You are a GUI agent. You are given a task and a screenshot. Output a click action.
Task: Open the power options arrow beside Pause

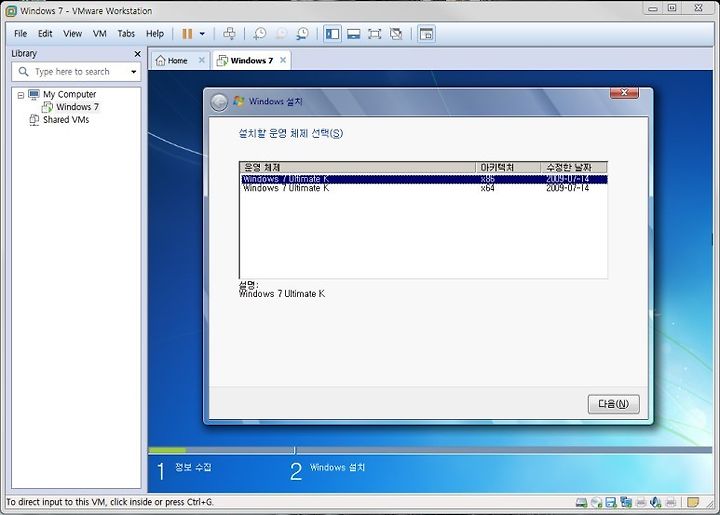[x=202, y=34]
